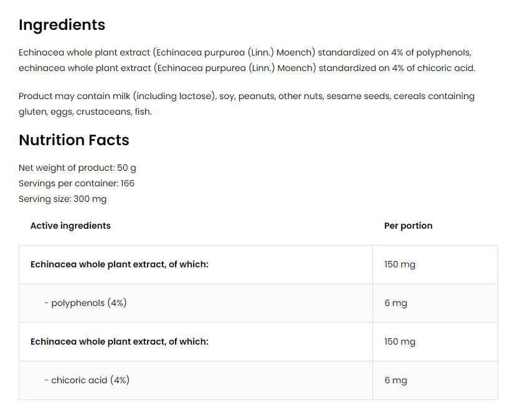
Task: Click the 'gluten, eggs, crustaceans, fish' line
Action: pyautogui.click(x=85, y=112)
